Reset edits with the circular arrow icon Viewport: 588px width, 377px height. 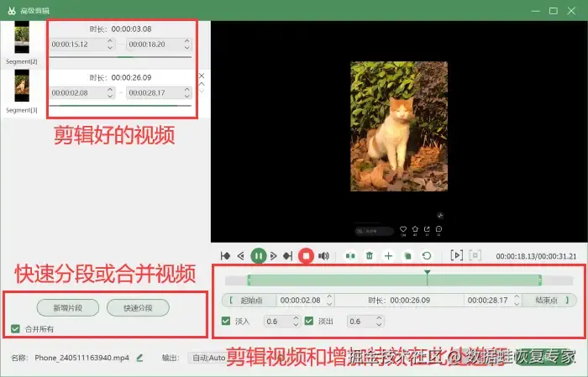(x=427, y=256)
